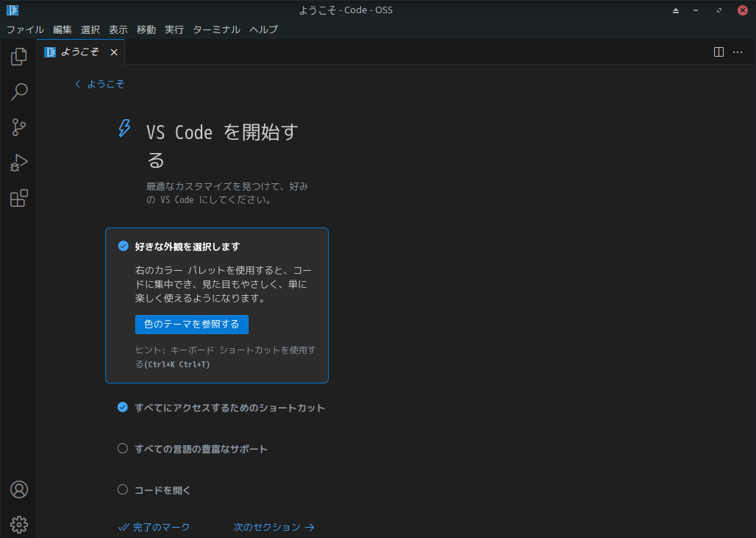
Task: Open the ターミナル menu
Action: click(216, 29)
